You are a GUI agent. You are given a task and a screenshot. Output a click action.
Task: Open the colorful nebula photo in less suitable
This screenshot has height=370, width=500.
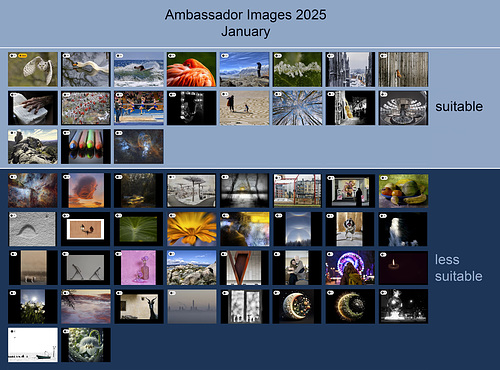click(33, 191)
